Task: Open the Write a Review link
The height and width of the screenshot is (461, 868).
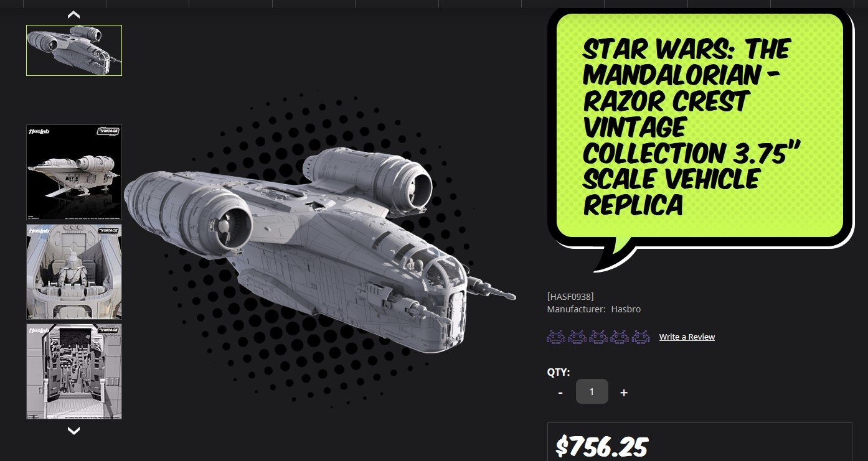Action: click(687, 337)
